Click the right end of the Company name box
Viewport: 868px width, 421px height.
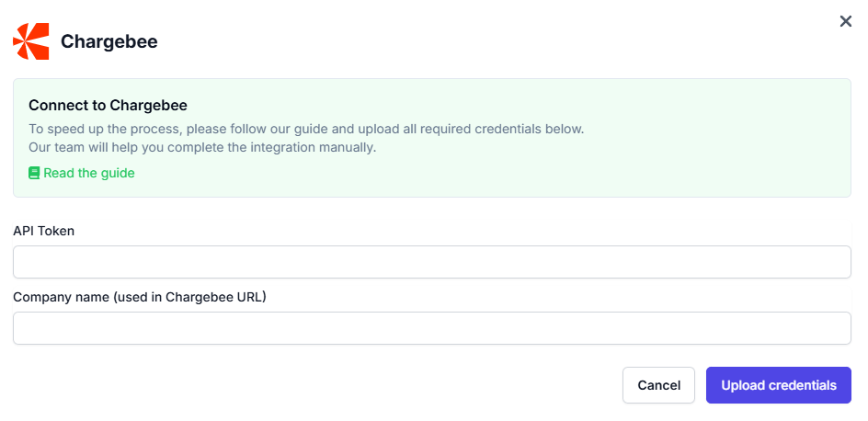pos(828,328)
